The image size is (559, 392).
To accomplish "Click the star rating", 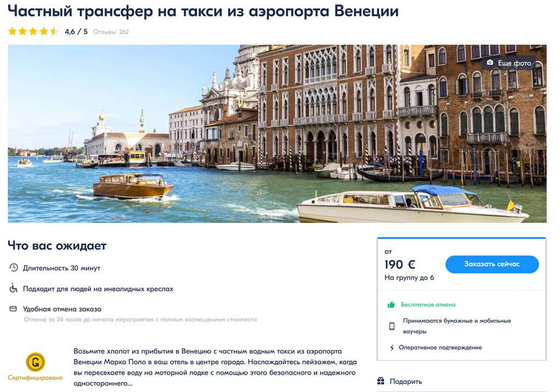I will [x=33, y=31].
